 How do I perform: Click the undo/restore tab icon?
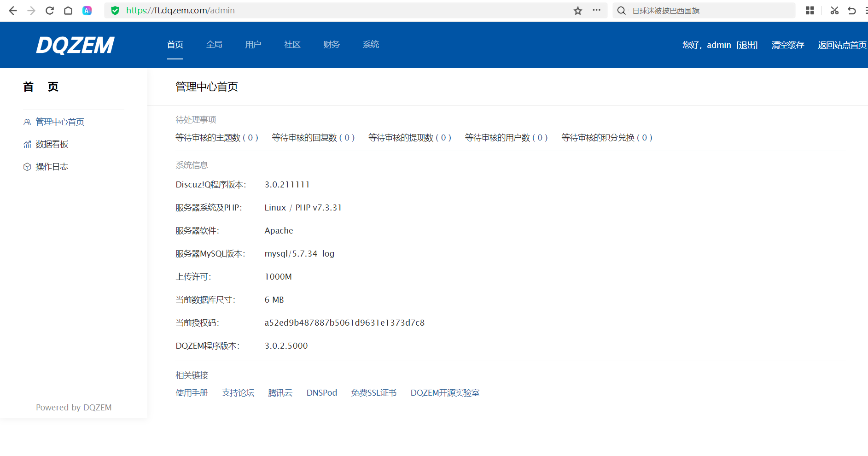coord(852,11)
